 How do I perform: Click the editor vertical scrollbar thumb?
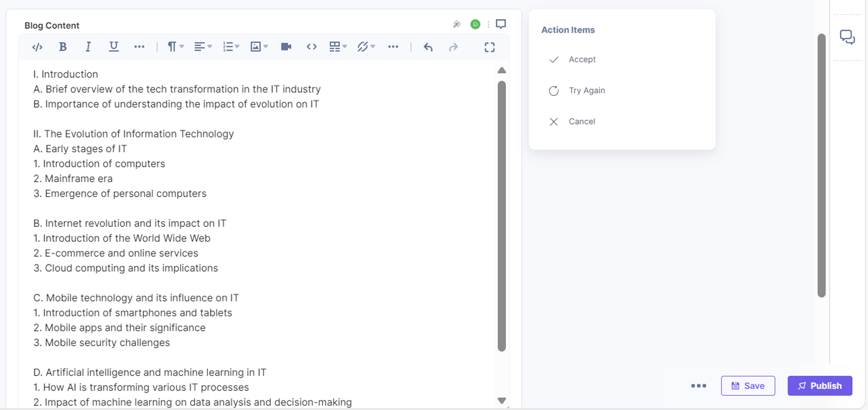502,216
